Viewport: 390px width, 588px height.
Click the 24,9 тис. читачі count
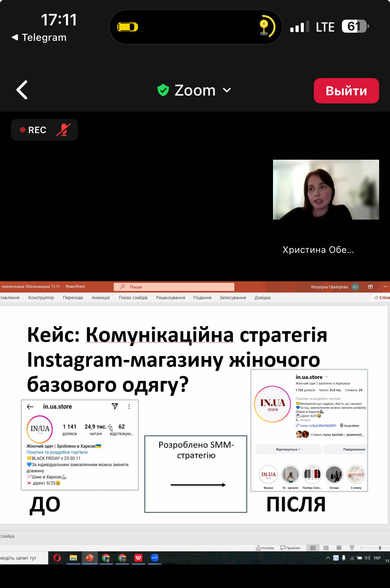pyautogui.click(x=96, y=430)
